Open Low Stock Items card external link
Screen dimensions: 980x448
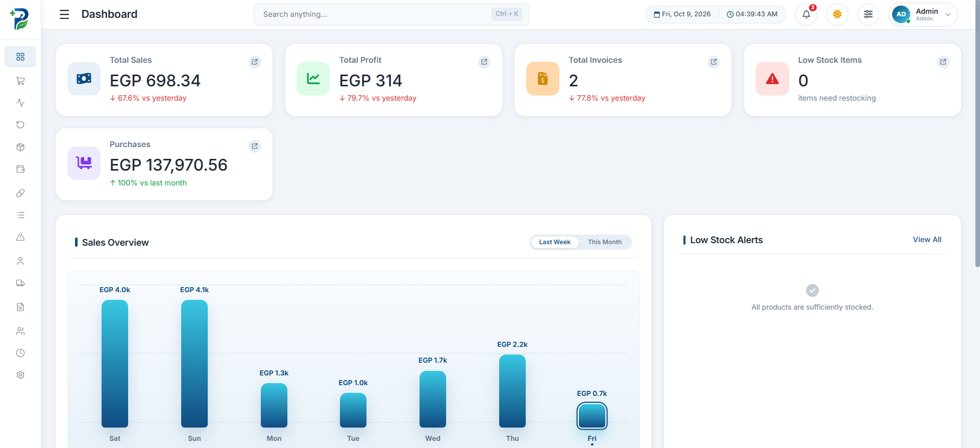tap(943, 62)
